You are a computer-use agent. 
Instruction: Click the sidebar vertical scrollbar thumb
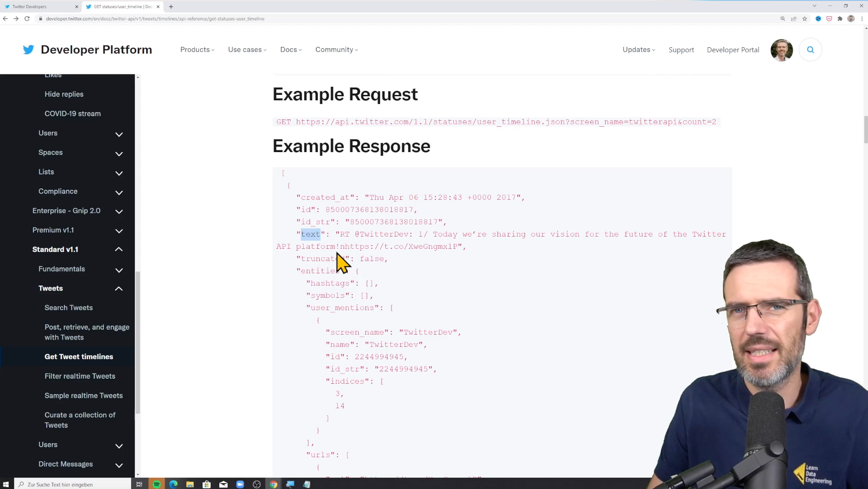click(x=138, y=343)
